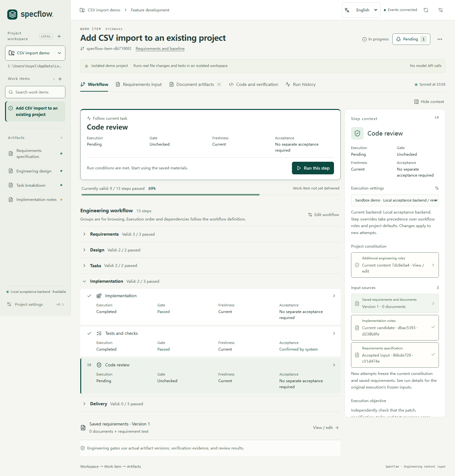
Task: Add a new project workspace with plus icon
Action: point(59,36)
